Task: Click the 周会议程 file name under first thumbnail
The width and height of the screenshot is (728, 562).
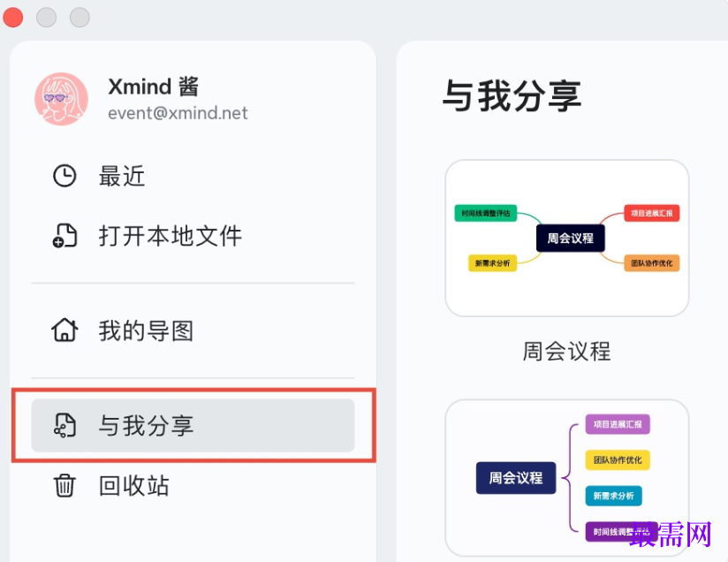Action: [x=566, y=351]
